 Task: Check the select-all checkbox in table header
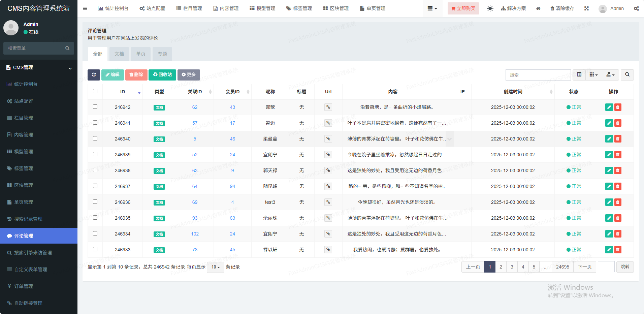click(95, 91)
